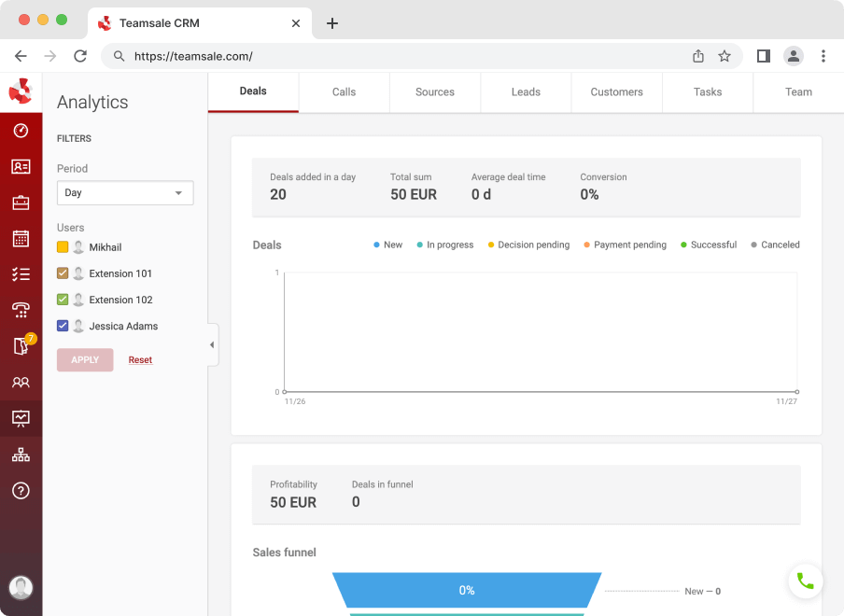Open the calendar icon in sidebar
Viewport: 844px width, 616px height.
(21, 238)
